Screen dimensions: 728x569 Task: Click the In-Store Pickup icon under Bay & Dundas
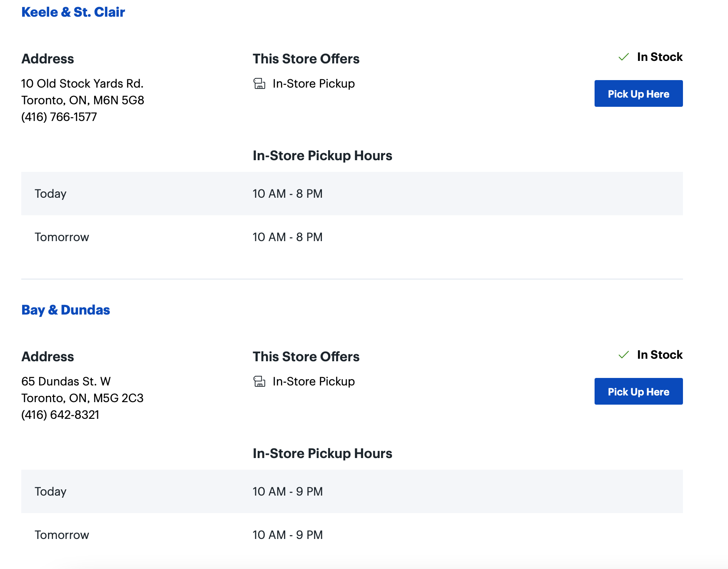coord(259,382)
